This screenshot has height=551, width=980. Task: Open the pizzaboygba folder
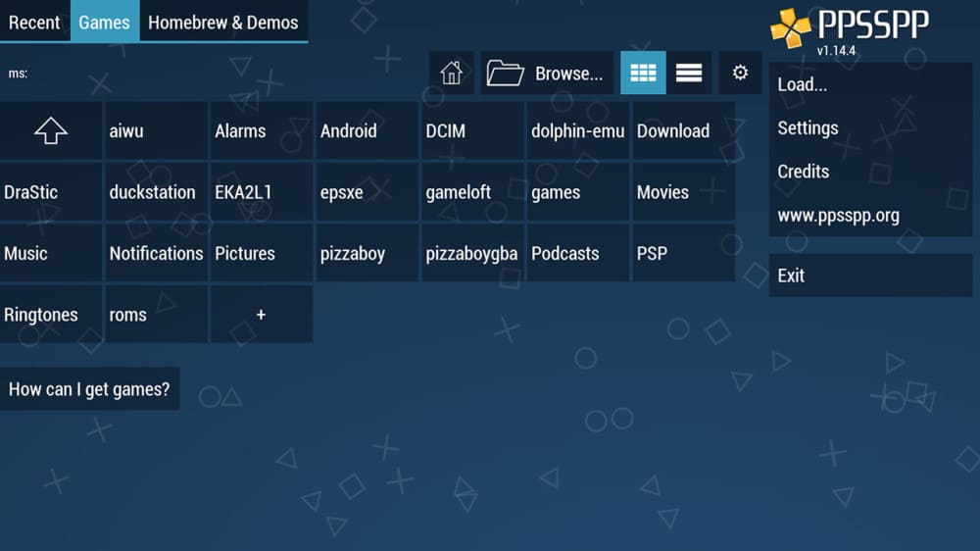(x=472, y=253)
